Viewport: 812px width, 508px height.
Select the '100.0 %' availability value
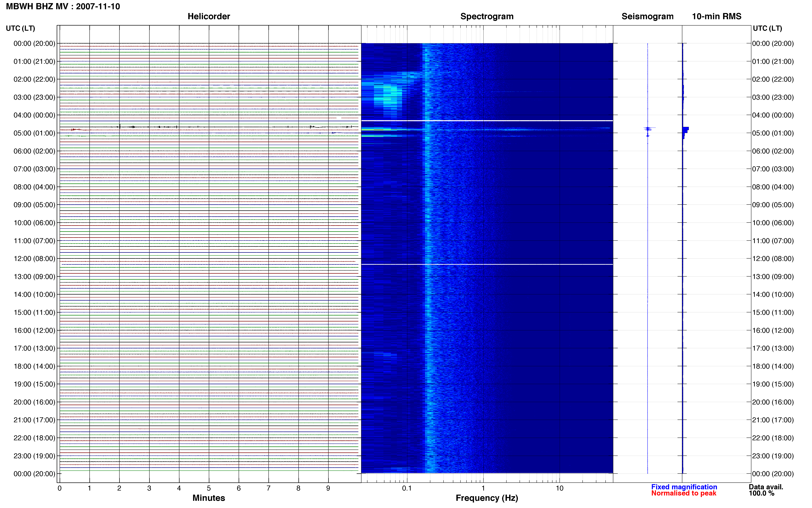coord(761,493)
